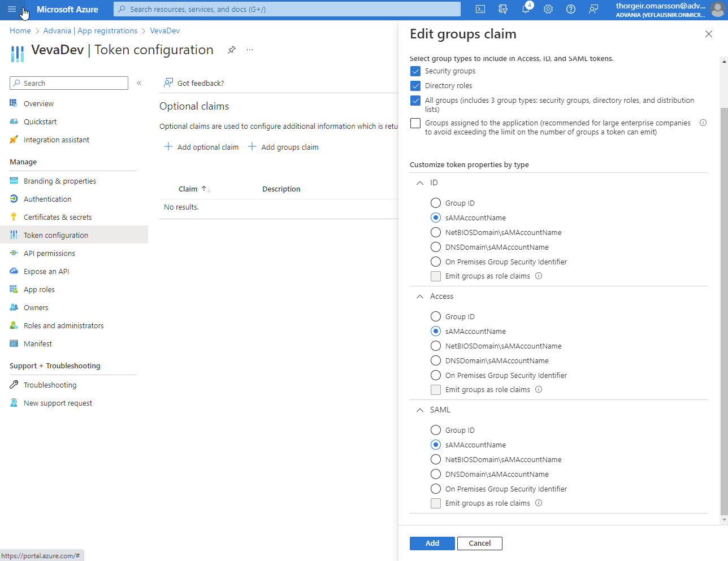Click the Description column header
This screenshot has height=561, width=728.
[281, 189]
